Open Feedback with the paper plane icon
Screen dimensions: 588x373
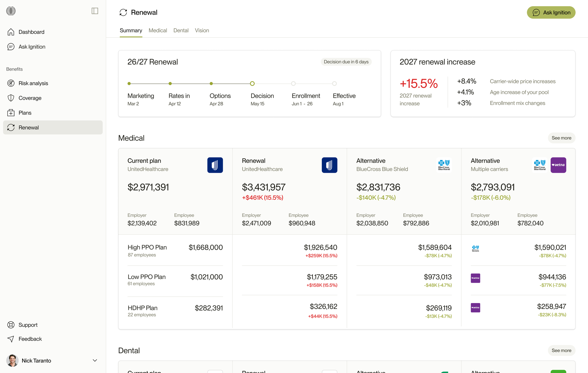point(11,339)
